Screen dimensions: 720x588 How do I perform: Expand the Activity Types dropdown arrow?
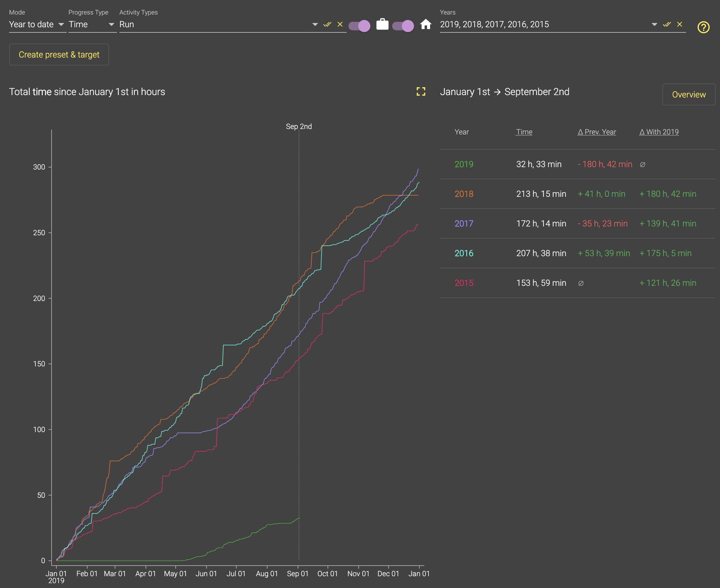[315, 25]
